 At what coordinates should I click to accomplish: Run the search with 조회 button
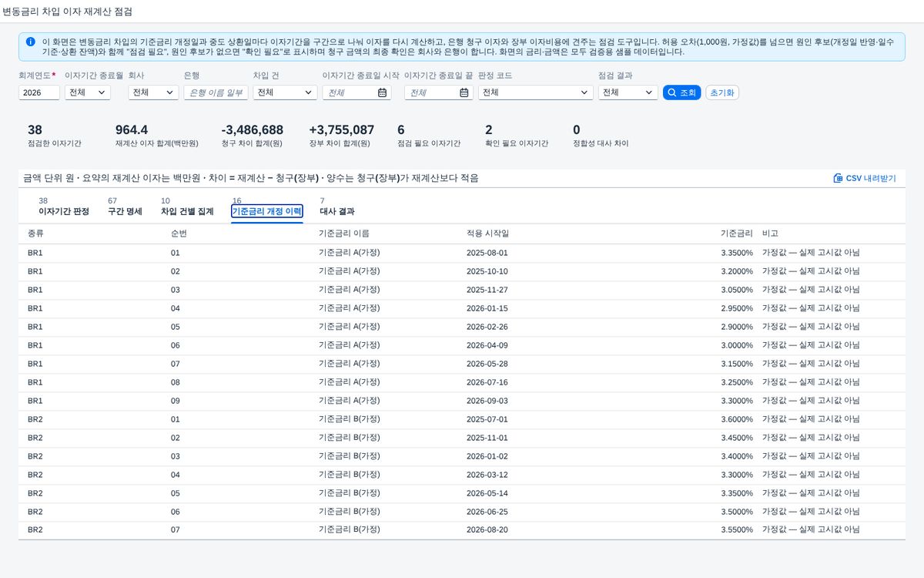pos(681,92)
